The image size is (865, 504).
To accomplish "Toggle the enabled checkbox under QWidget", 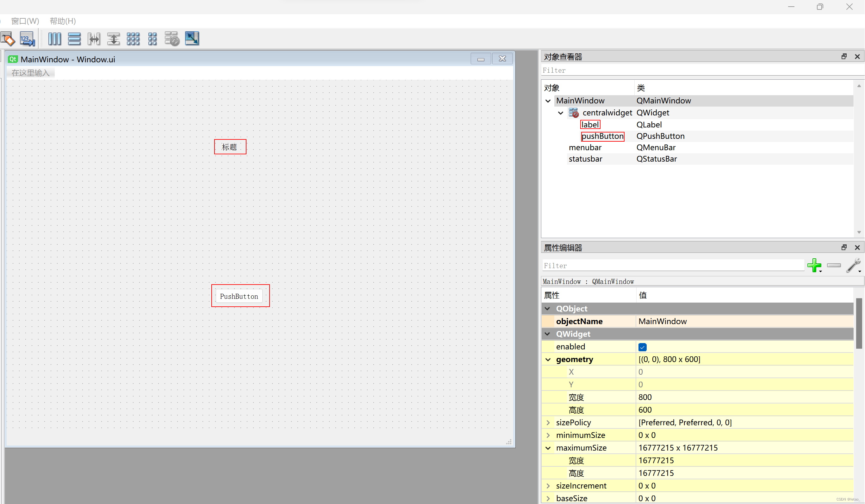I will (x=642, y=347).
